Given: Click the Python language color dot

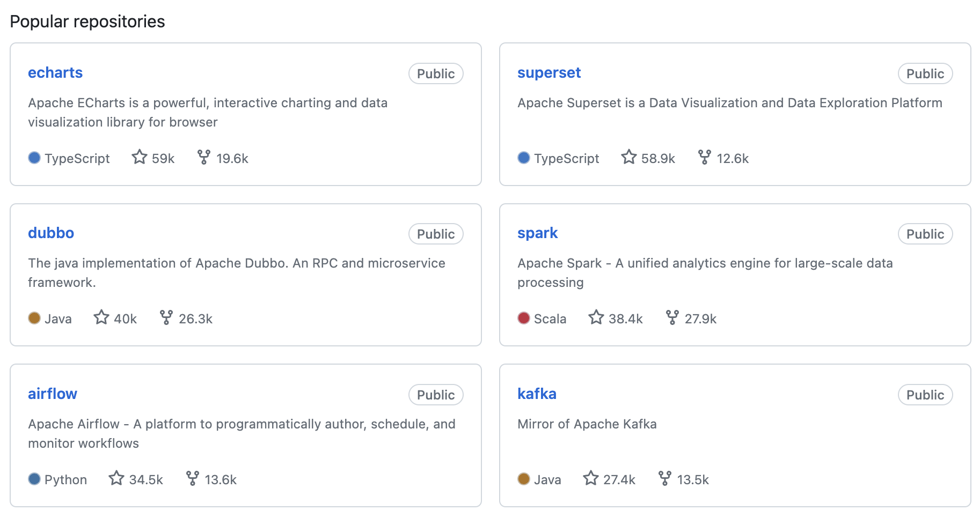Looking at the screenshot, I should [34, 479].
